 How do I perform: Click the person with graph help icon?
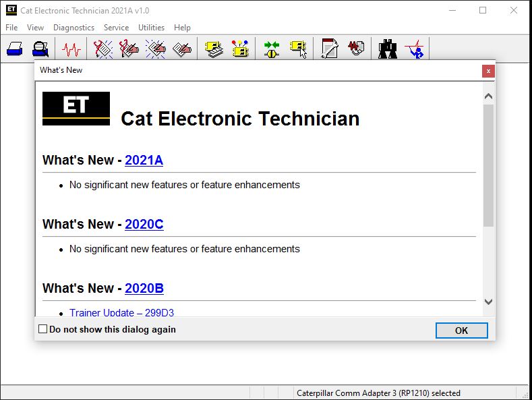coord(415,49)
